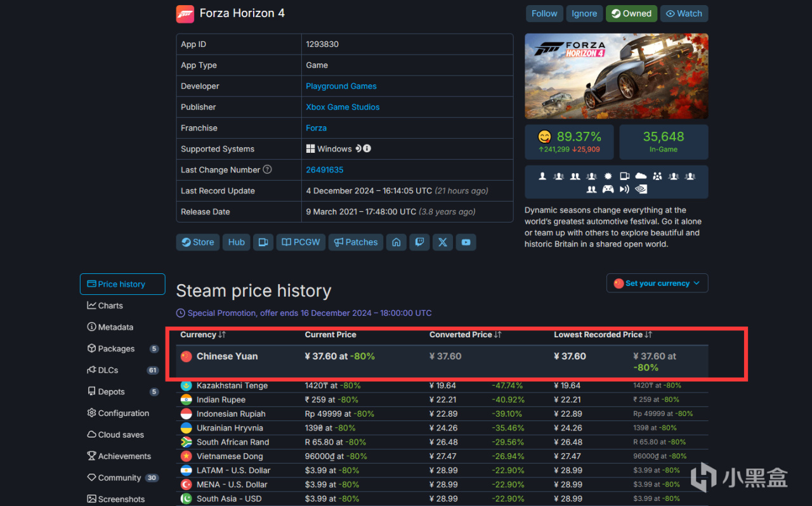This screenshot has height=506, width=812.
Task: Open the overlapping-screens icon button next to Hub
Action: [x=263, y=242]
